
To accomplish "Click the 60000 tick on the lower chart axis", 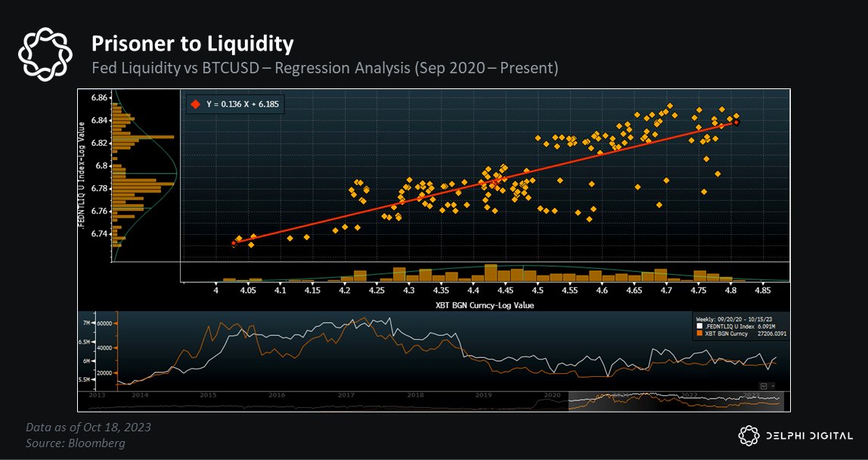I will click(x=104, y=322).
